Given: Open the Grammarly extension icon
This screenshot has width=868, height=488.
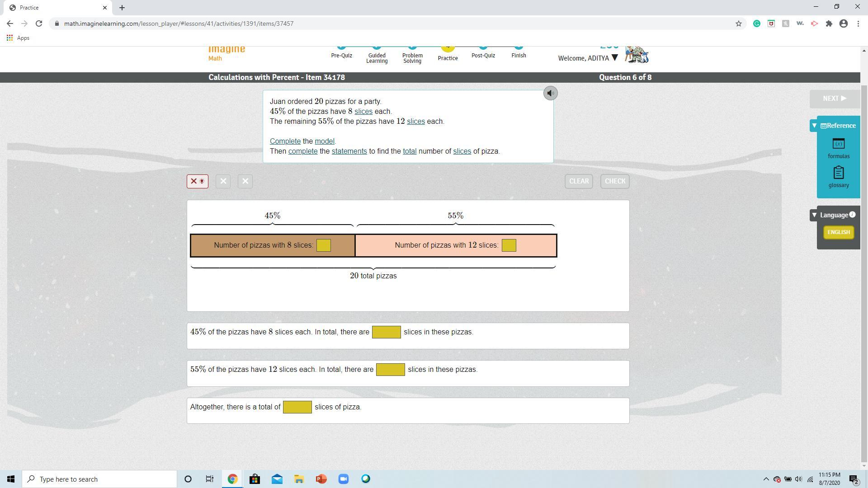Looking at the screenshot, I should pos(756,23).
